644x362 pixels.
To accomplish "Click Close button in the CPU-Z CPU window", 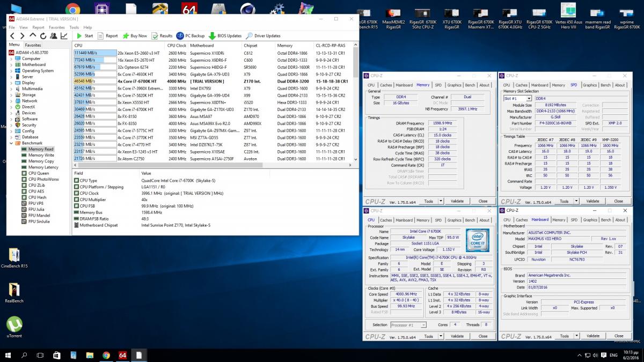I will [x=483, y=336].
